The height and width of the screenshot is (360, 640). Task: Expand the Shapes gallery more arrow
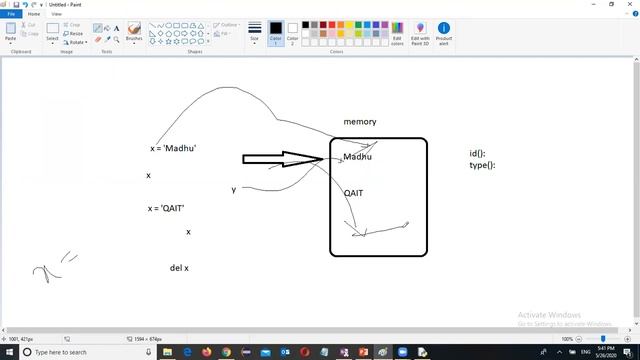209,41
